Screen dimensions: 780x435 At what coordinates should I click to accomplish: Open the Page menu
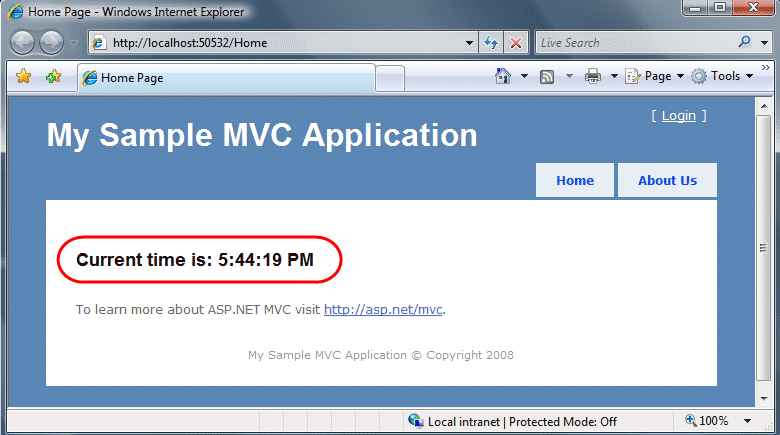click(655, 76)
